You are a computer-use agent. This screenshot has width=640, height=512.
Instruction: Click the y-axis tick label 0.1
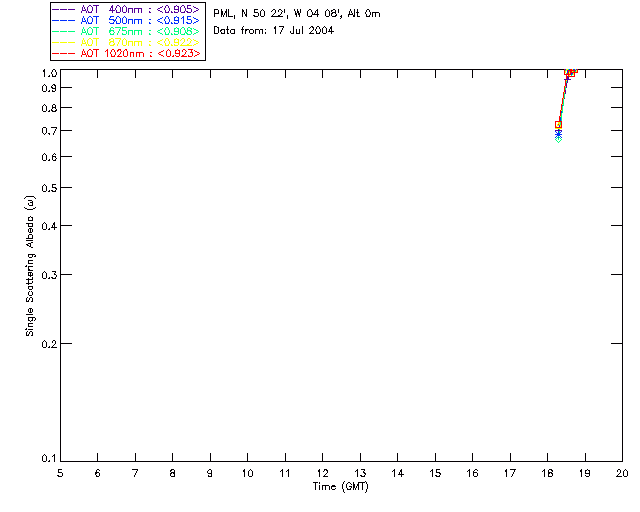point(49,459)
